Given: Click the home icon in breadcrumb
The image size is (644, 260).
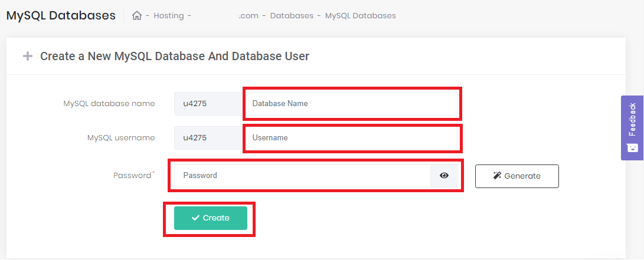Looking at the screenshot, I should (x=137, y=15).
